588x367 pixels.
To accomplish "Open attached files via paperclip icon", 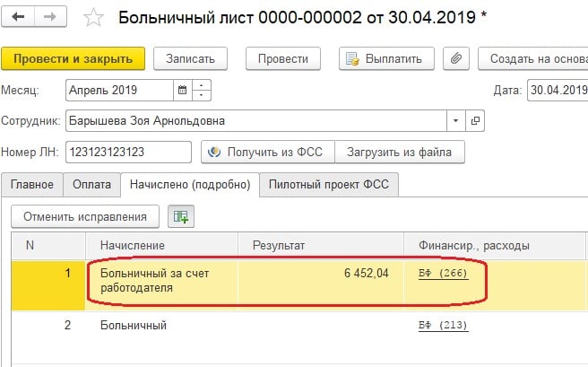I will click(x=456, y=58).
